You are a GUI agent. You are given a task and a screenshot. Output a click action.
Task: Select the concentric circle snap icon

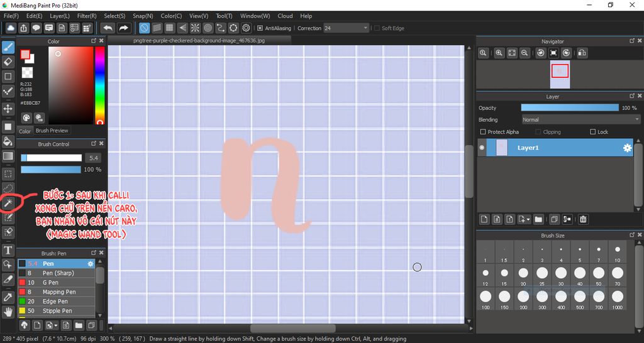pyautogui.click(x=208, y=28)
